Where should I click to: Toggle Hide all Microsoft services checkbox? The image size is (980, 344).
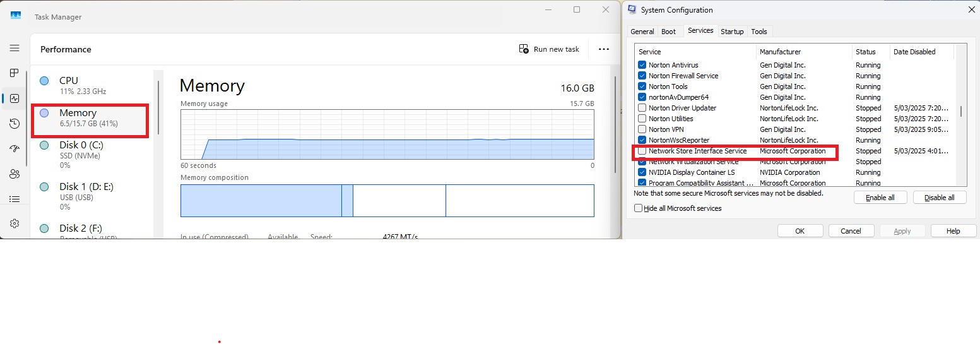point(639,208)
